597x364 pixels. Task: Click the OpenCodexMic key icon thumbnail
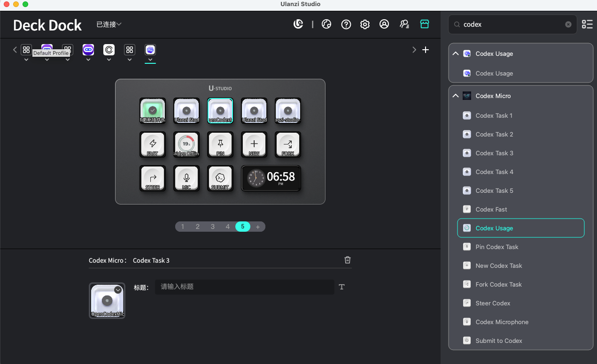(107, 301)
